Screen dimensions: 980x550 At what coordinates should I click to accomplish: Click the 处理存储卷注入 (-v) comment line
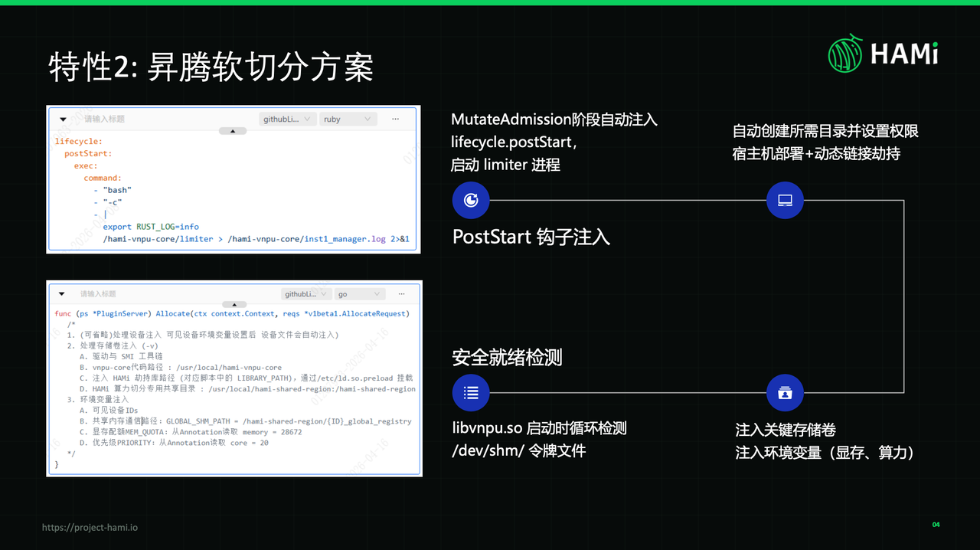point(113,345)
